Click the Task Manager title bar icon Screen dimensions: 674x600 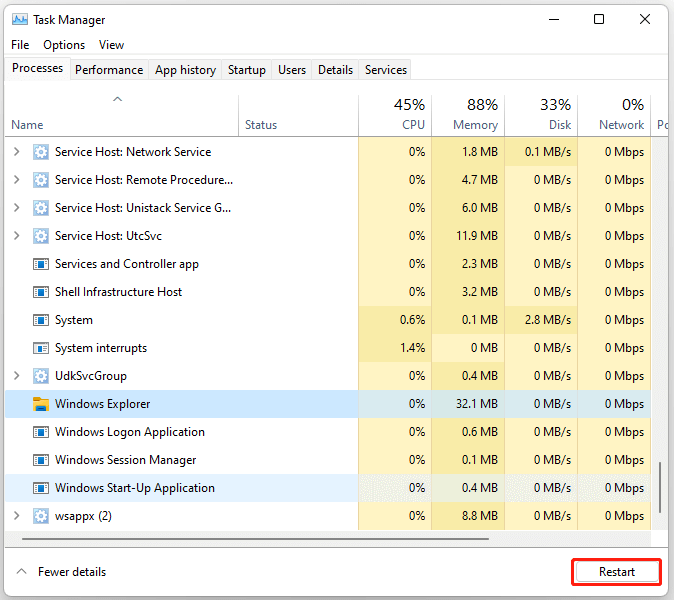coord(19,20)
